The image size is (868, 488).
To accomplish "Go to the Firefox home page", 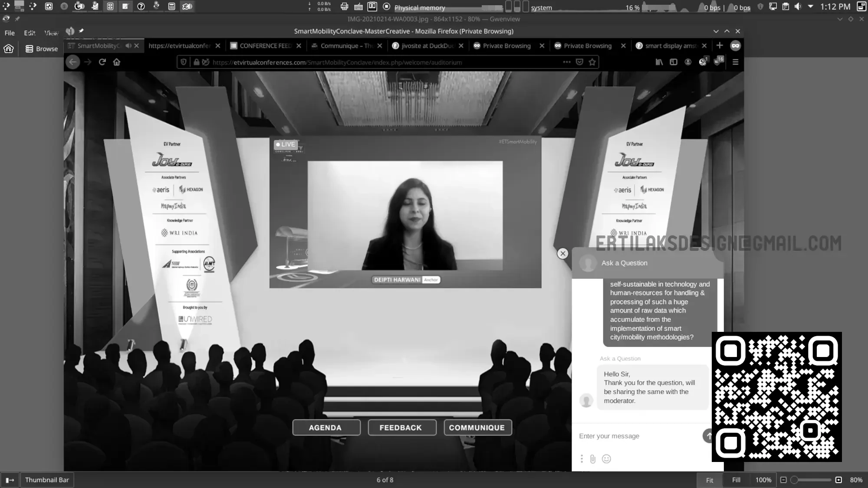I will click(x=117, y=62).
